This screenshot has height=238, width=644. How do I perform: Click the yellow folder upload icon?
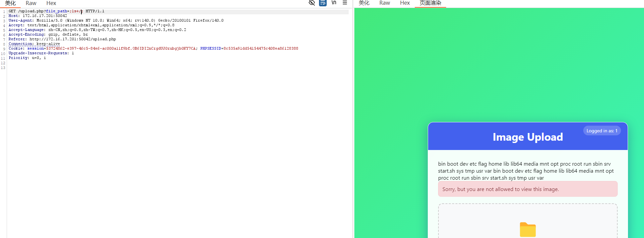[x=528, y=230]
